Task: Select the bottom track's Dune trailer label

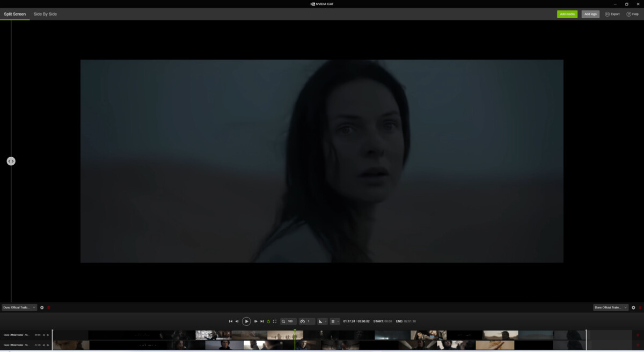Action: point(16,345)
